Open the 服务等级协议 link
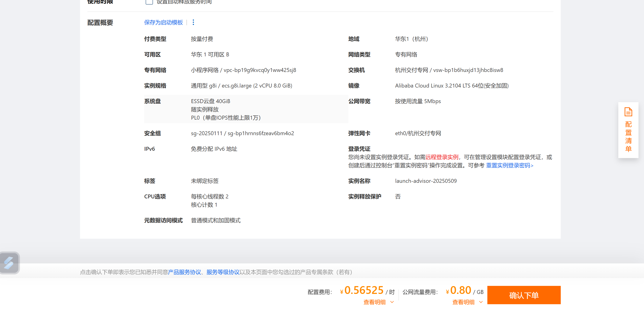The width and height of the screenshot is (644, 312). tap(223, 272)
